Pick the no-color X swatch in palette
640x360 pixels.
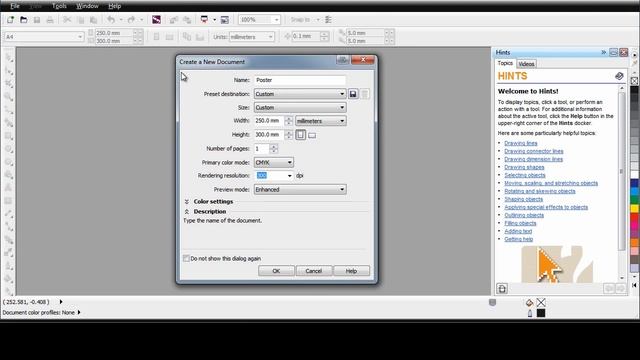(x=635, y=81)
